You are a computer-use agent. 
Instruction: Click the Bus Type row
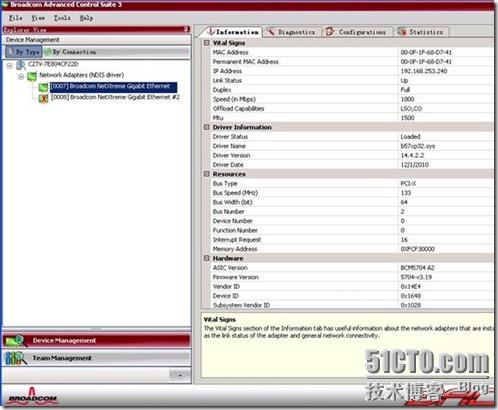pos(353,183)
